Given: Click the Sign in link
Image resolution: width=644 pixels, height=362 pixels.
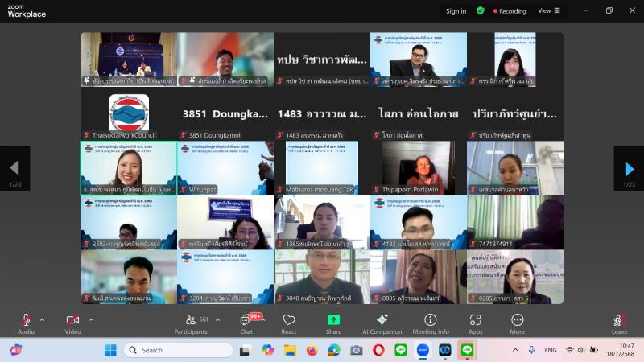Looking at the screenshot, I should point(456,11).
